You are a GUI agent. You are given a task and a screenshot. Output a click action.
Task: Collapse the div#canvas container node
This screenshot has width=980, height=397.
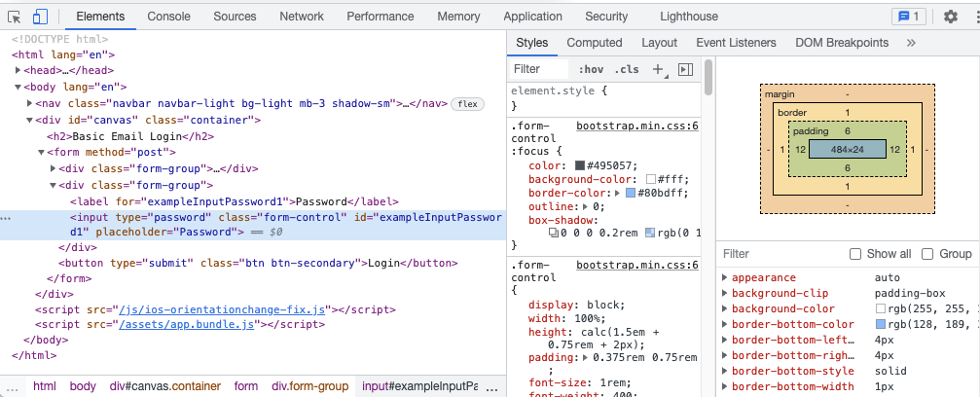(29, 120)
